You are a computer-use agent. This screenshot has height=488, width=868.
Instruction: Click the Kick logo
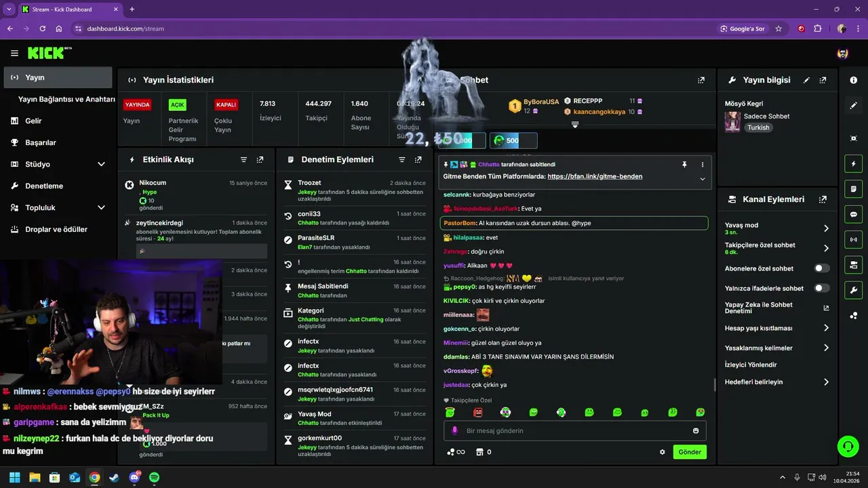click(x=49, y=53)
